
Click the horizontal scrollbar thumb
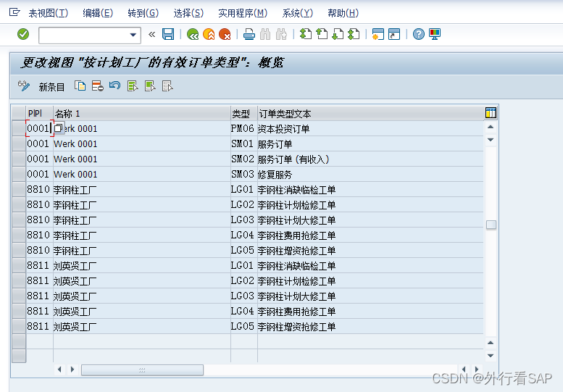pyautogui.click(x=142, y=370)
